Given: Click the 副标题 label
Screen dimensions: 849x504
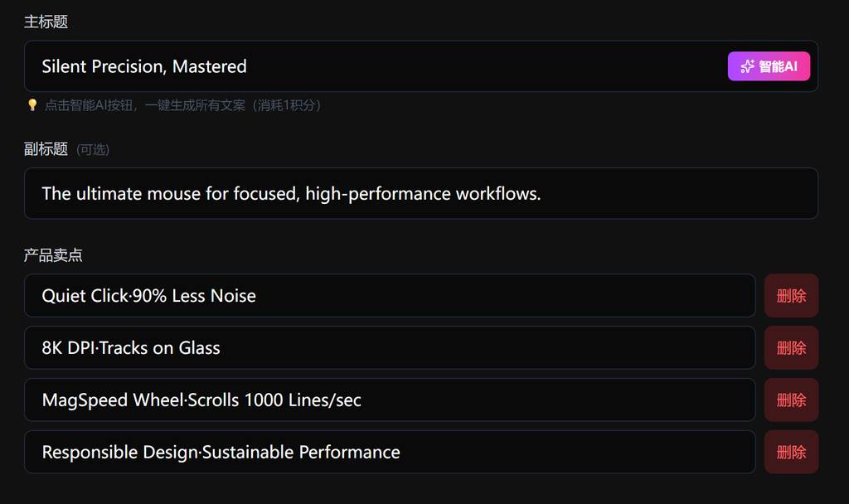Looking at the screenshot, I should tap(46, 149).
